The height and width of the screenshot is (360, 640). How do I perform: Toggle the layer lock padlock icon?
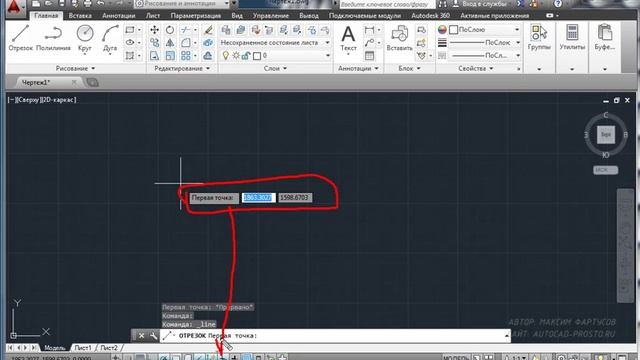point(246,56)
